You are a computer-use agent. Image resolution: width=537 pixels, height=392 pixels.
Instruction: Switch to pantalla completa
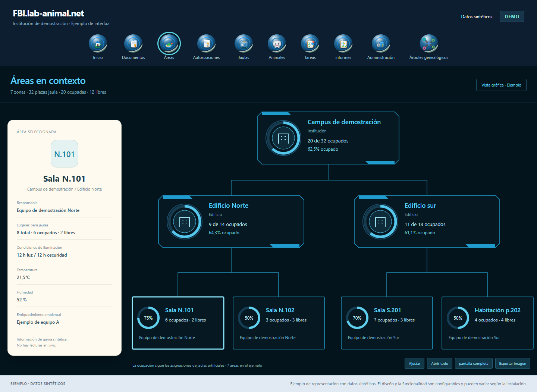(474, 363)
